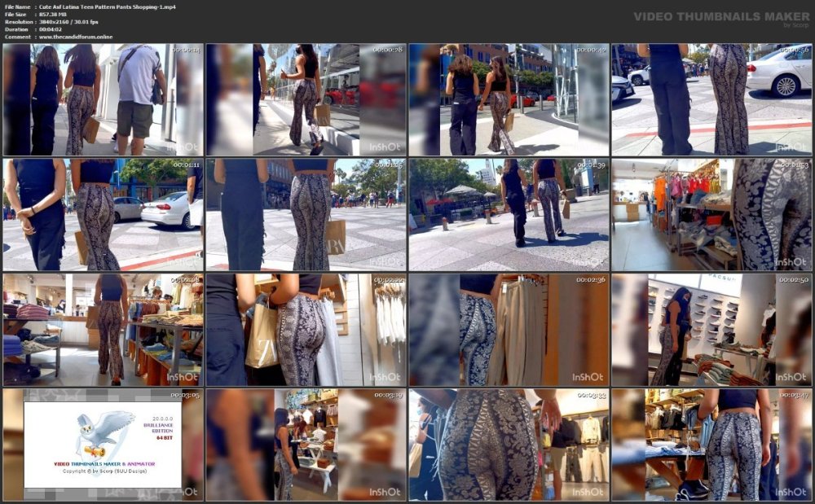Select the thumbnail stamped 00:00:42
Screen dimensions: 815x504
(x=509, y=99)
